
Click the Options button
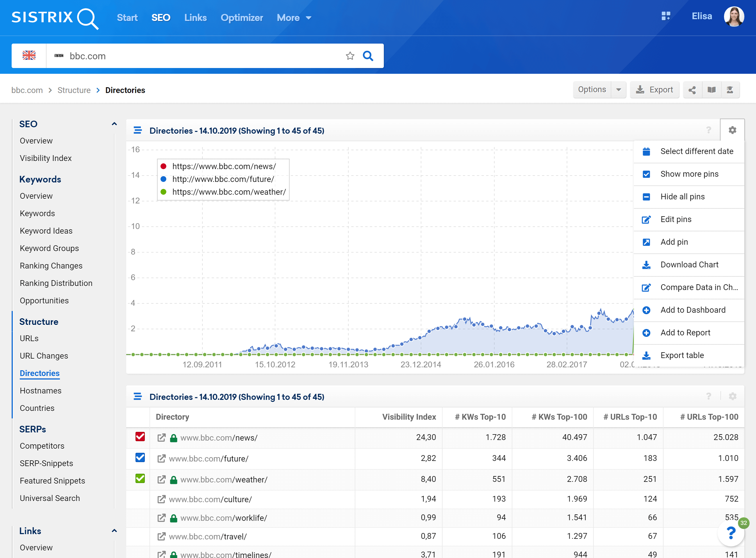(x=592, y=90)
